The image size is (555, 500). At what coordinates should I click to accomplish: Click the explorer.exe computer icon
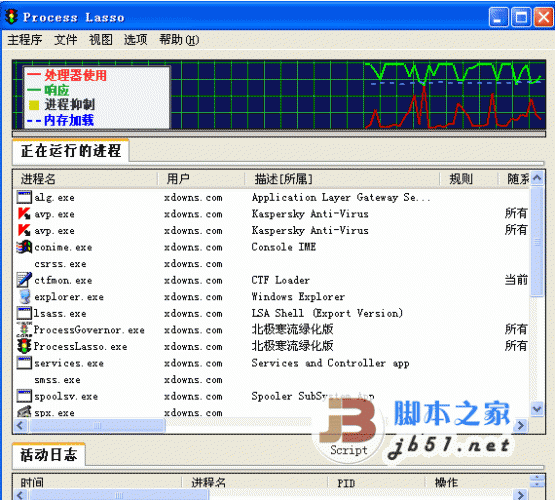point(25,297)
